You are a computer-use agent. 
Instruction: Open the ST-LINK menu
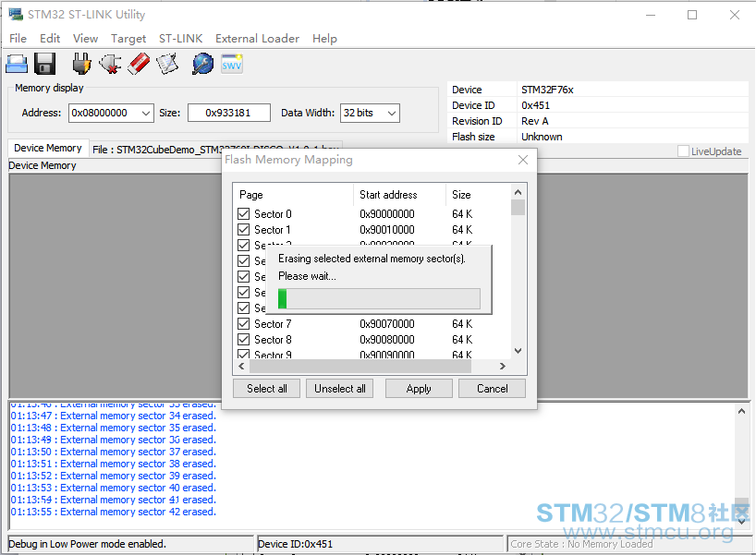point(180,39)
